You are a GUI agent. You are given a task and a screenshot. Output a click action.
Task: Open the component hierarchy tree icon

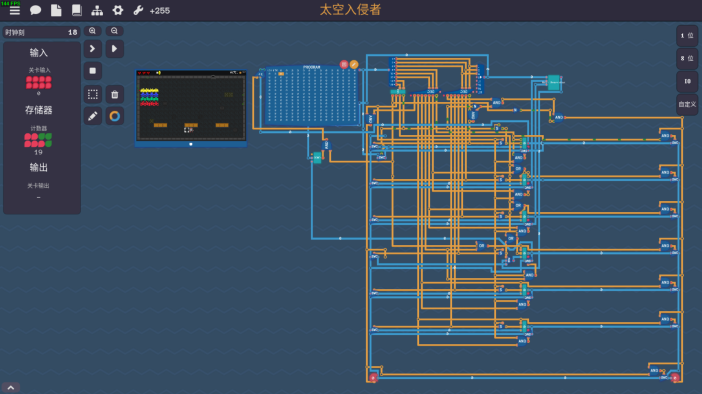point(97,10)
